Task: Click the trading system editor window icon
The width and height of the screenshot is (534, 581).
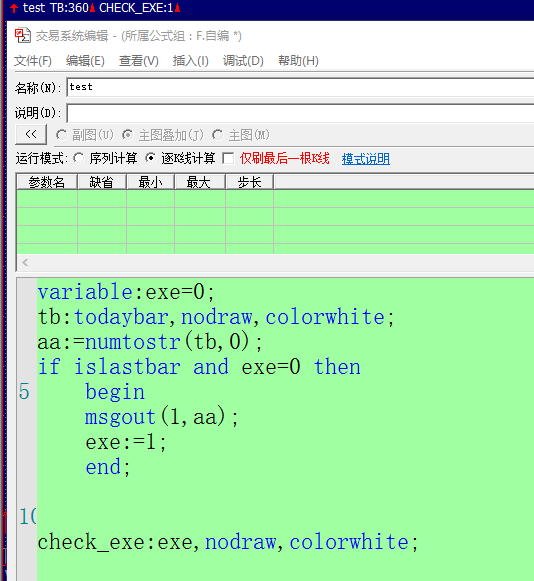Action: [23, 36]
